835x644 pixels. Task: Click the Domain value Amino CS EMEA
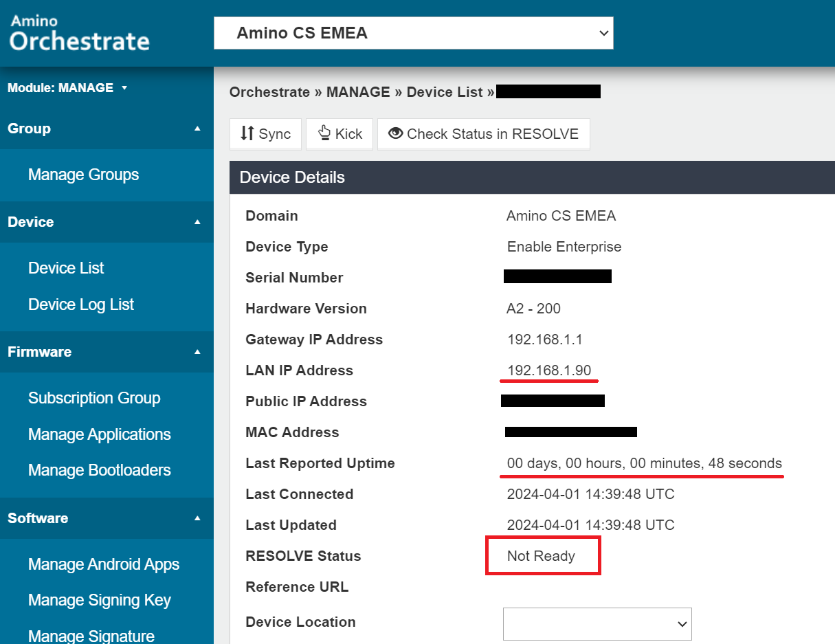pyautogui.click(x=561, y=216)
